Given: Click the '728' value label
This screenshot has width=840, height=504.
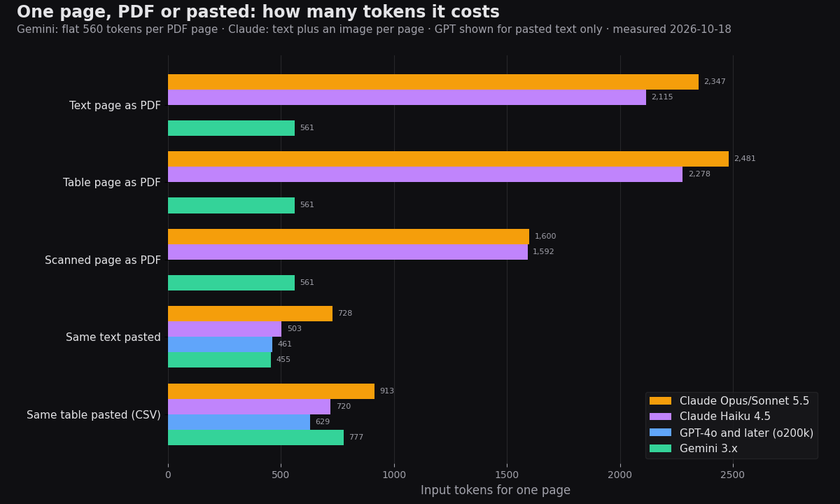Looking at the screenshot, I should coord(345,314).
